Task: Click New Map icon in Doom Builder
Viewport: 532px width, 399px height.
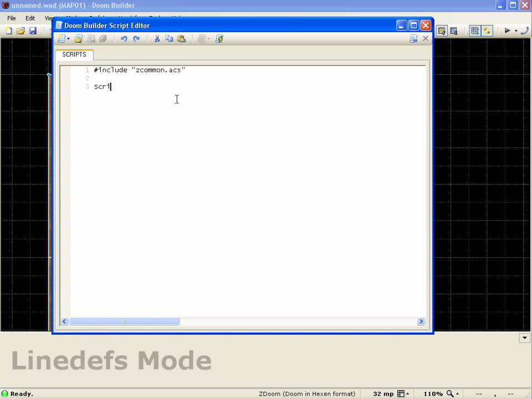Action: (9, 31)
